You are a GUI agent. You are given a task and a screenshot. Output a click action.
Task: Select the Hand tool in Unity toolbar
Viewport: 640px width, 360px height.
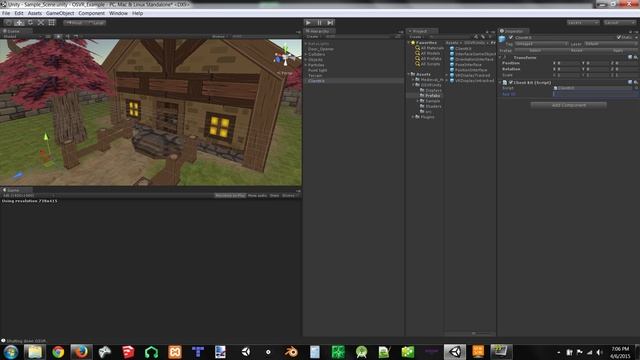[x=8, y=23]
